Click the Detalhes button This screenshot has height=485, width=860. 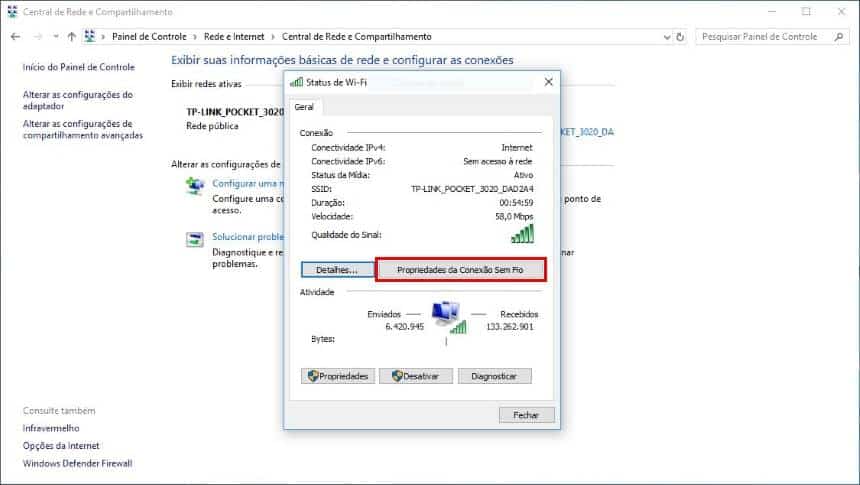tap(337, 270)
